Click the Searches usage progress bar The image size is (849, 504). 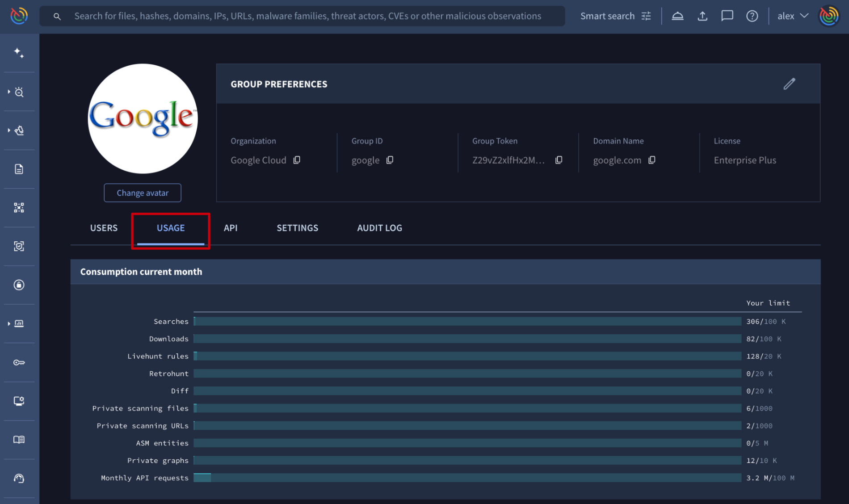pyautogui.click(x=467, y=321)
